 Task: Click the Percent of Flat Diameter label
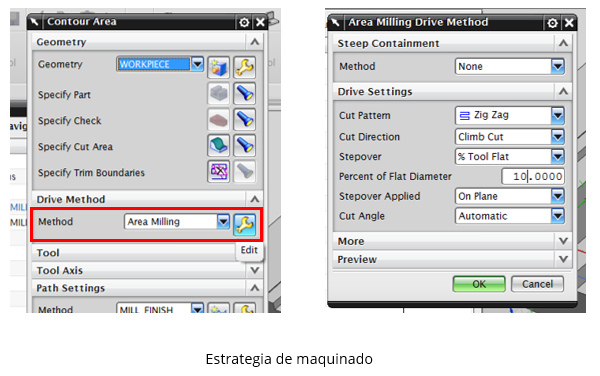(x=395, y=176)
